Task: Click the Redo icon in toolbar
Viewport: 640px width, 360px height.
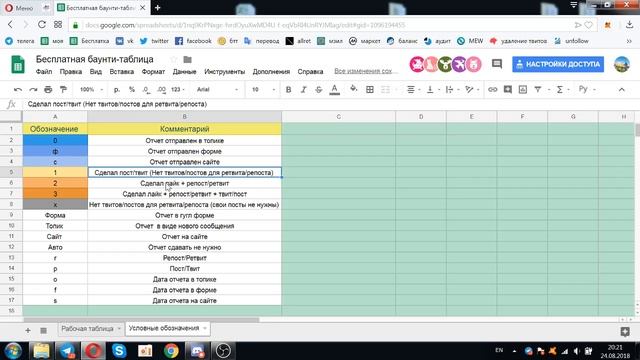Action: point(33,89)
